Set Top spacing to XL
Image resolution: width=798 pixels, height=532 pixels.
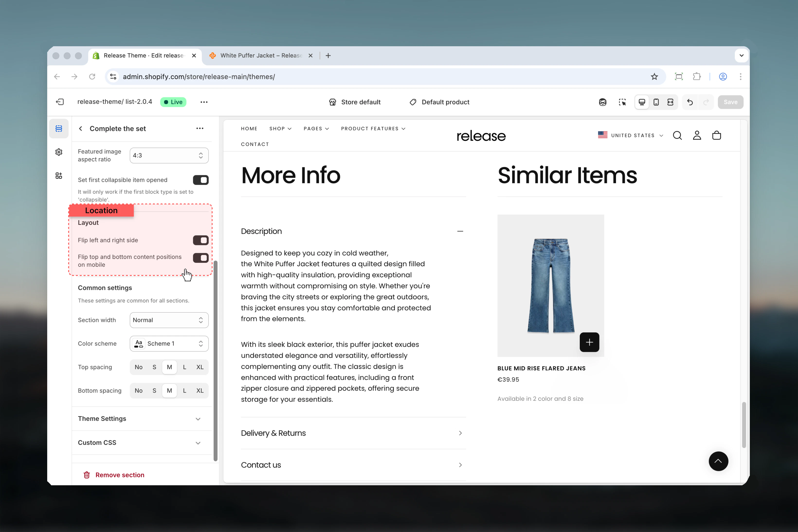200,367
